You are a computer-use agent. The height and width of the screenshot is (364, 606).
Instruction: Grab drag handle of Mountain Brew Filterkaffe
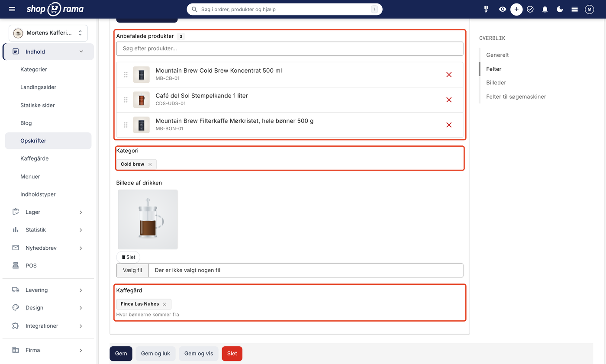pyautogui.click(x=126, y=125)
